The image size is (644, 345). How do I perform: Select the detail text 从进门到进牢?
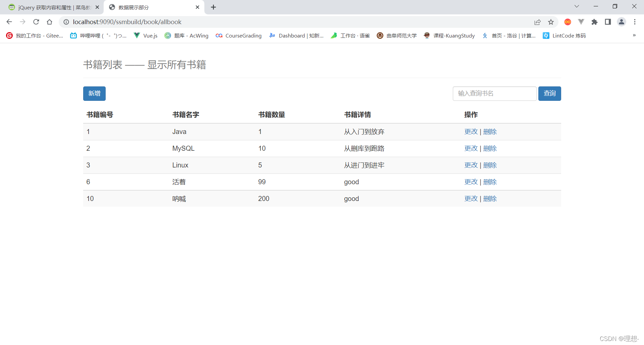(364, 165)
